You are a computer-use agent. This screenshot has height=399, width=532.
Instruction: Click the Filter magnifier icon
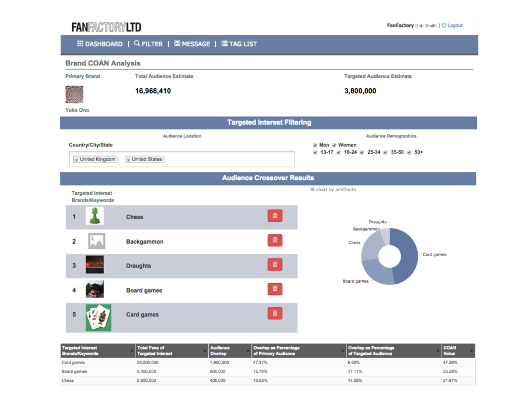point(137,44)
